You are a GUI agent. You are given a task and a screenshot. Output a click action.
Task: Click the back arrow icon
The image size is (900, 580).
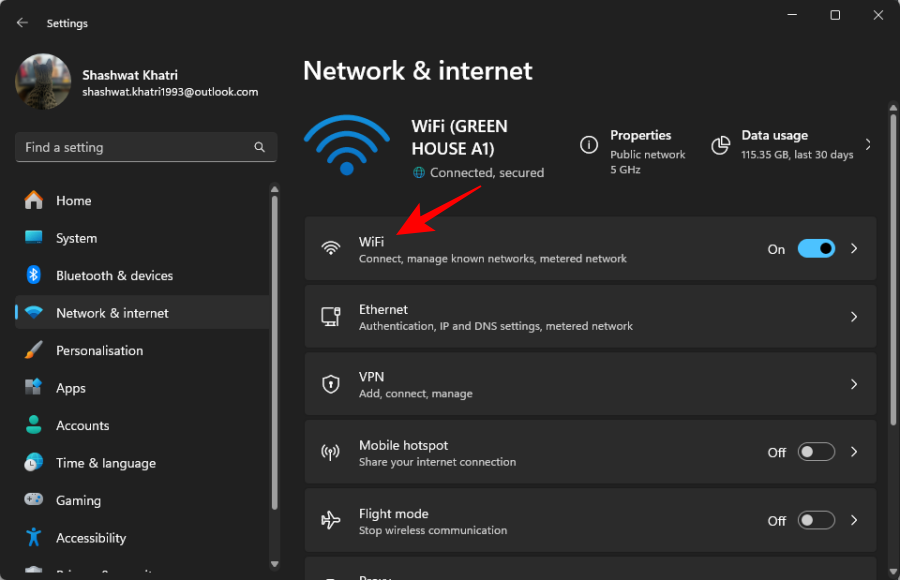click(x=22, y=23)
